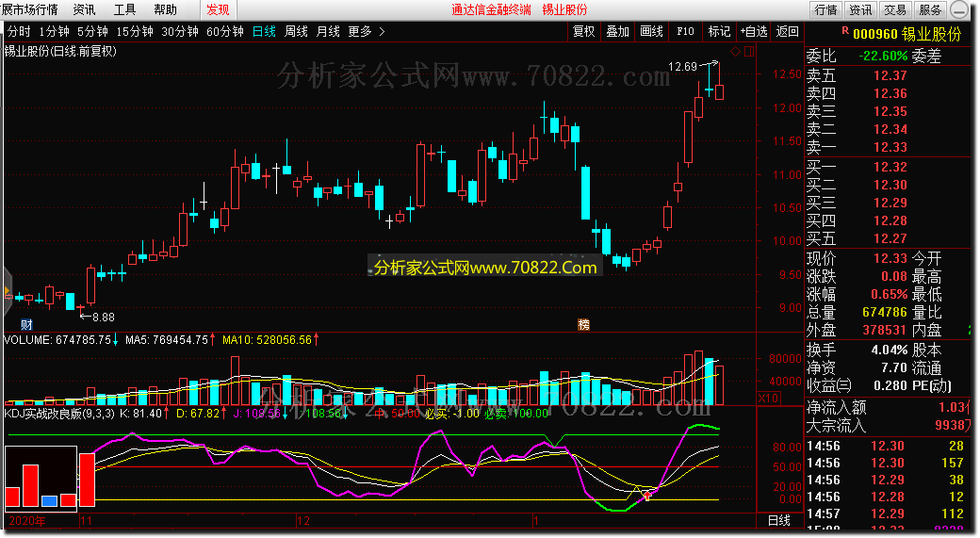Open the 帮助 menu
Image resolution: width=980 pixels, height=538 pixels.
[x=165, y=9]
